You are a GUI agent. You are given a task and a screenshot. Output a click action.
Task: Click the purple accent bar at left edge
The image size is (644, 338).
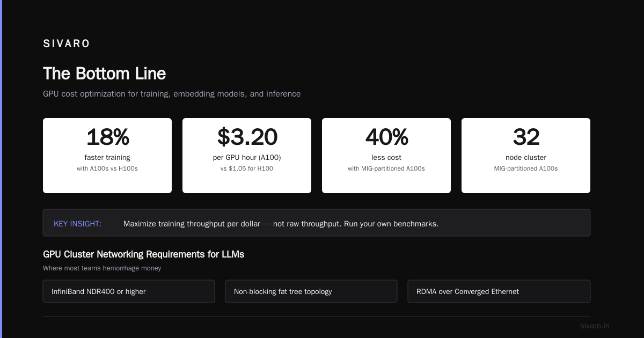1,169
